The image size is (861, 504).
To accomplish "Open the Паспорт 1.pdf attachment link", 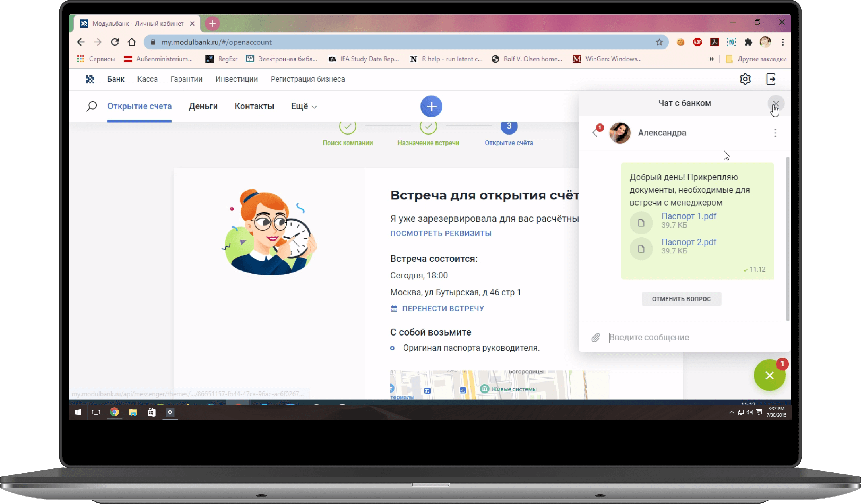I will [x=689, y=216].
